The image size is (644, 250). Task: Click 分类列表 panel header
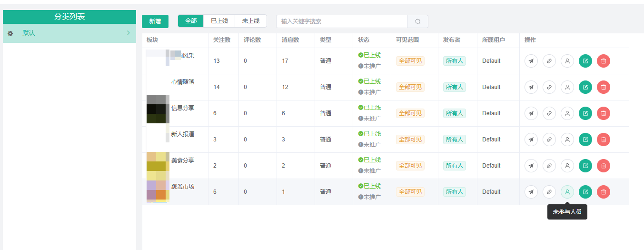pos(69,17)
